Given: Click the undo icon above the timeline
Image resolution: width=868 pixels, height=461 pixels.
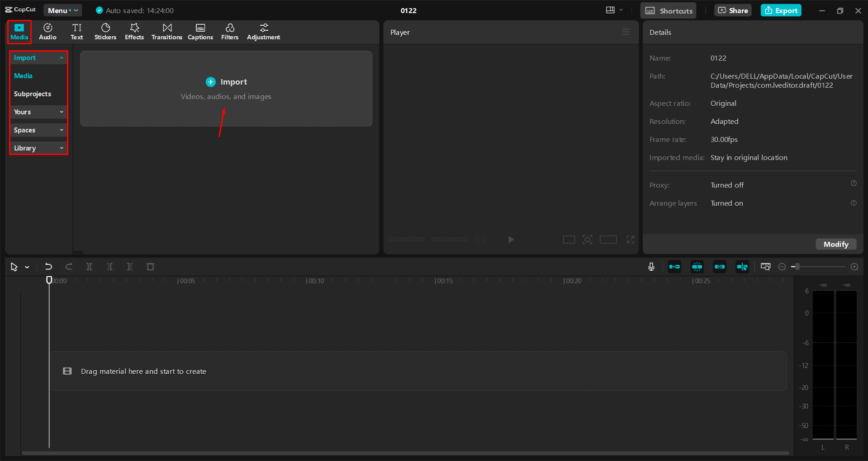Looking at the screenshot, I should 48,267.
